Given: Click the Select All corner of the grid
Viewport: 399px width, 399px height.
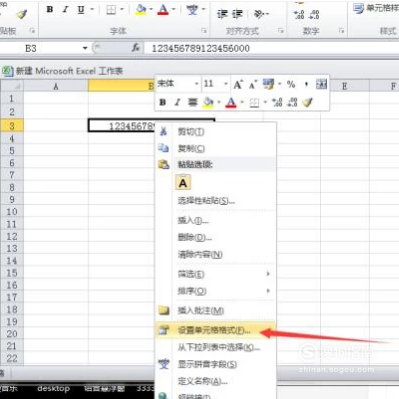Looking at the screenshot, I should pyautogui.click(x=12, y=86).
